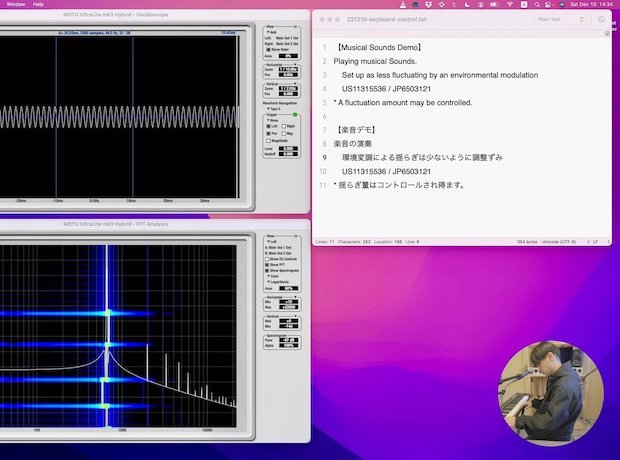Open the Color dropdown in the FFT View panel

[273, 276]
